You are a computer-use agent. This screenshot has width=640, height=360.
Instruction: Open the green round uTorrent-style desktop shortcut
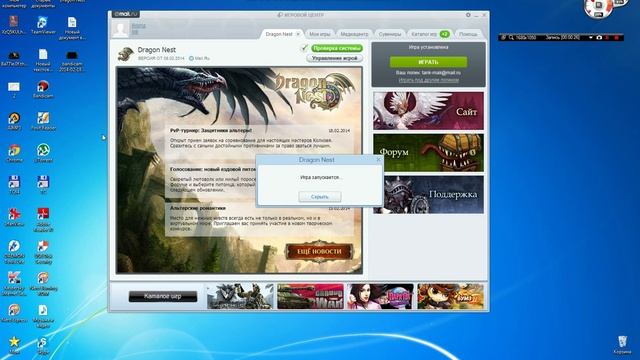coord(43,153)
